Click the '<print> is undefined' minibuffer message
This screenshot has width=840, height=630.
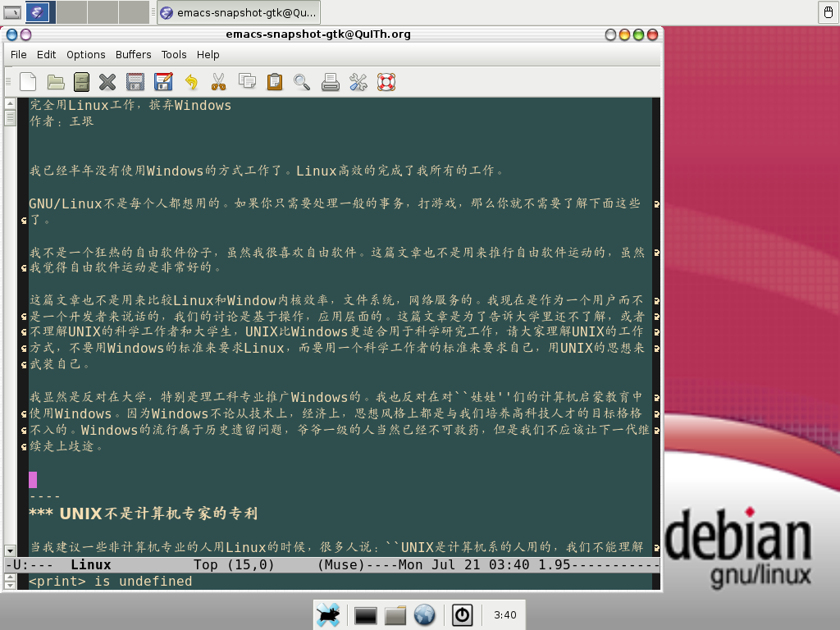point(111,582)
